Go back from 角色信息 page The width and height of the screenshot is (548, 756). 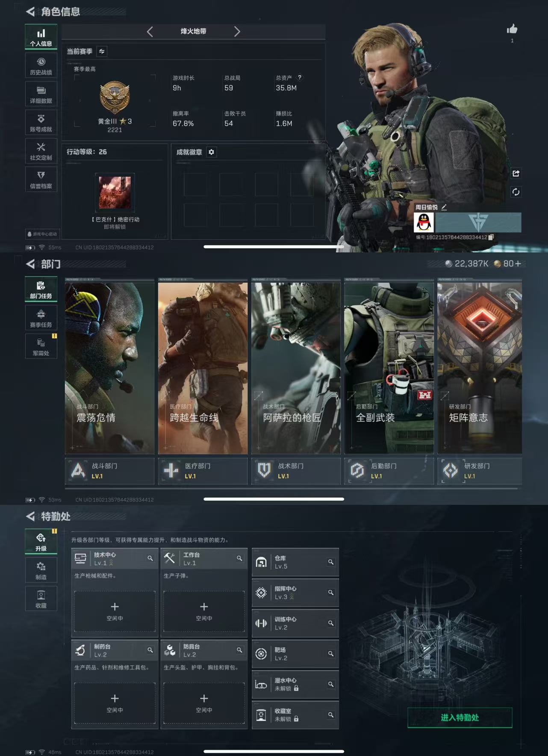coord(30,12)
